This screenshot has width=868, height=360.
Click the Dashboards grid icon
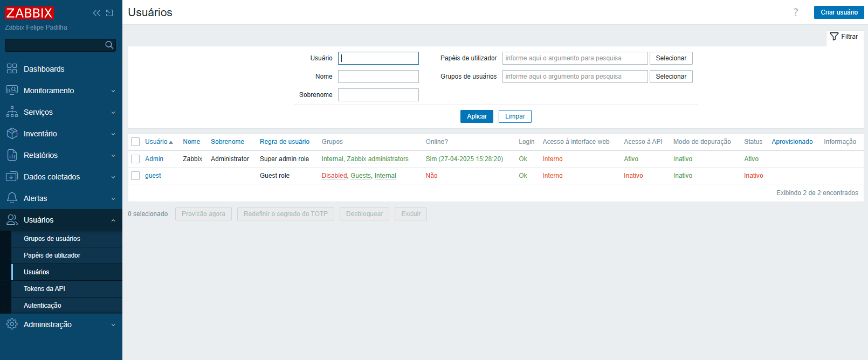[12, 69]
